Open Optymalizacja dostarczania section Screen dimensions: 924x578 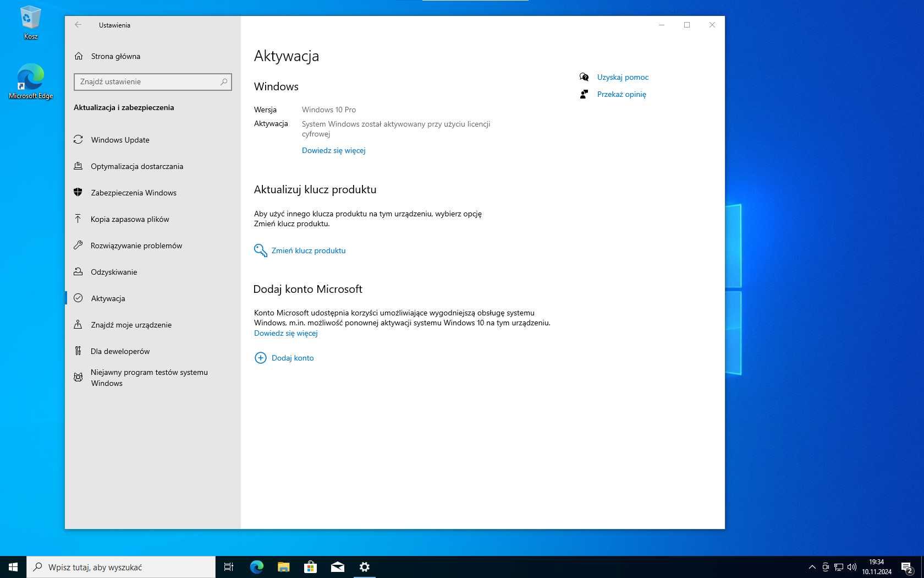click(x=153, y=166)
